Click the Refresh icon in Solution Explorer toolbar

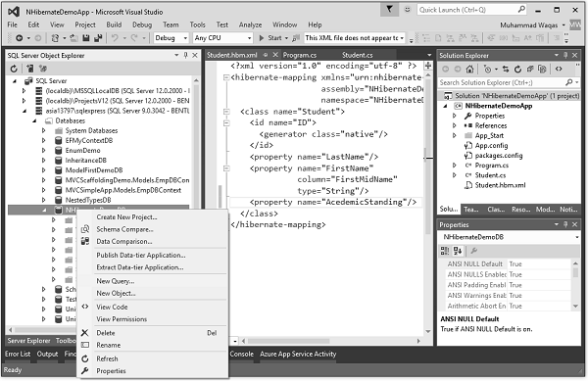pyautogui.click(x=517, y=69)
